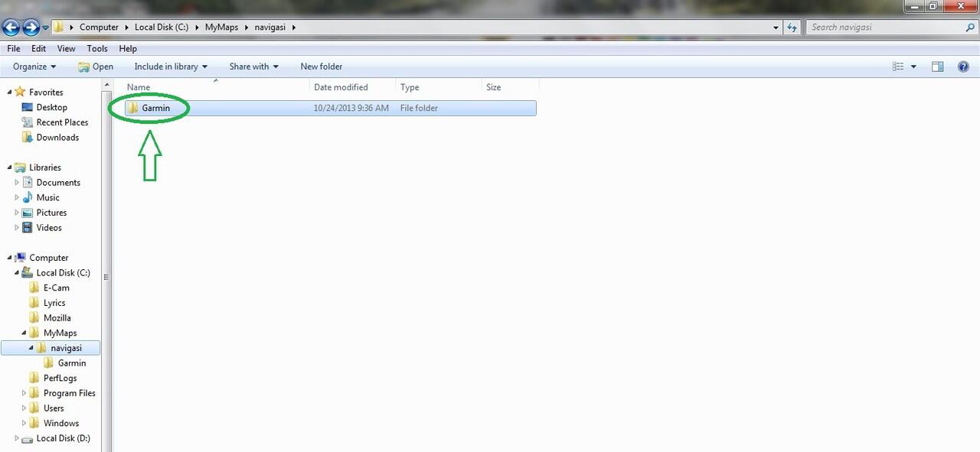Open the Users folder in tree
The height and width of the screenshot is (452, 980).
54,408
